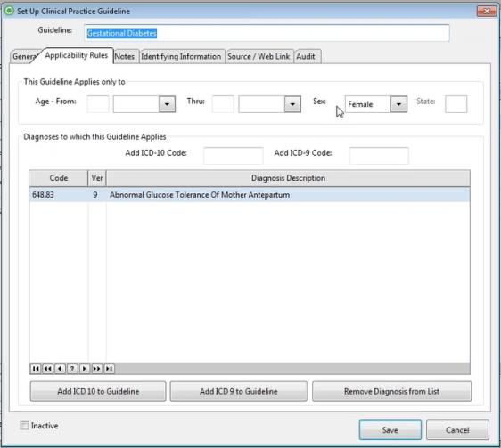This screenshot has height=448, width=501.
Task: Move to previous record in diagnosis grid
Action: point(60,369)
